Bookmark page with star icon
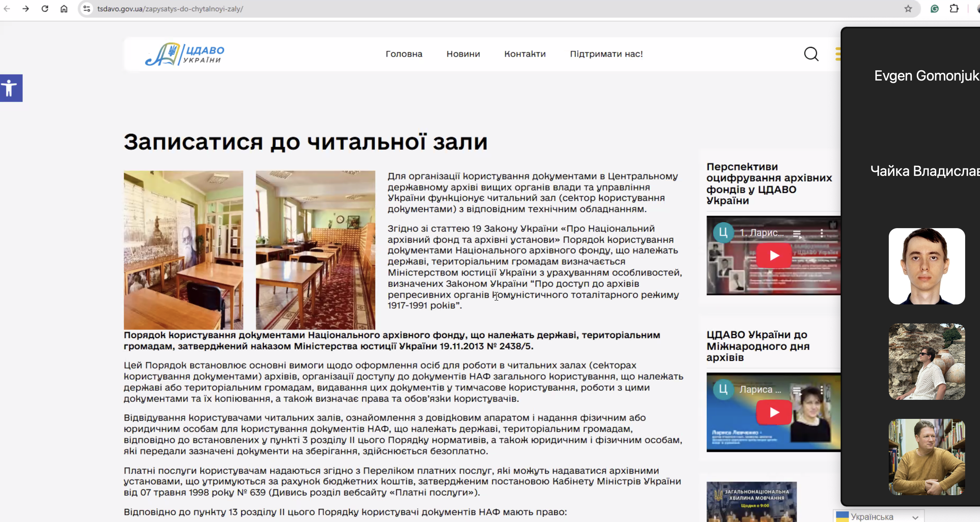 [908, 9]
